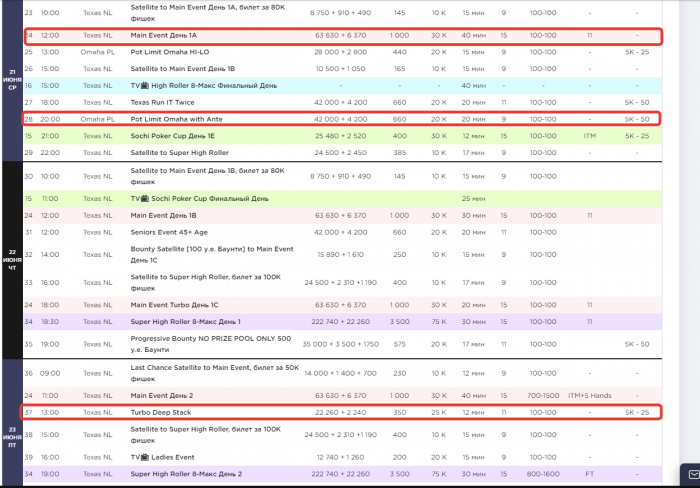Open Super High Roller 8-Макс День 2
The width and height of the screenshot is (700, 488).
coord(186,473)
